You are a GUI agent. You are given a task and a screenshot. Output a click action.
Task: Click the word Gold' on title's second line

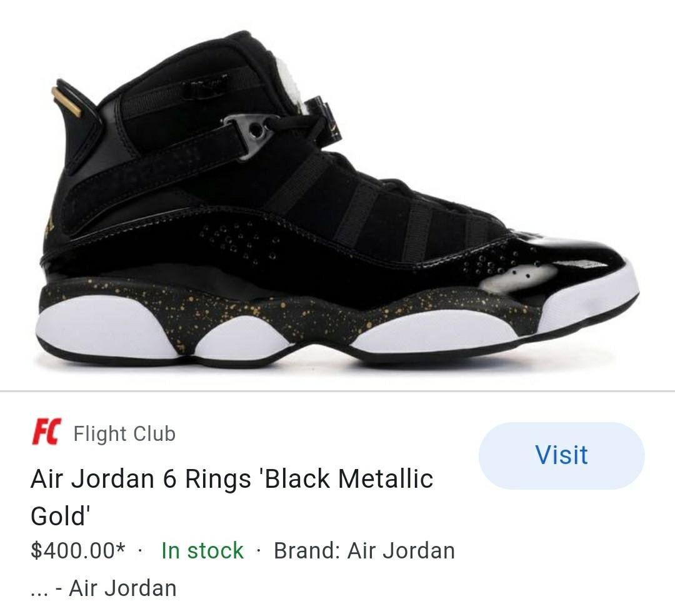60,515
